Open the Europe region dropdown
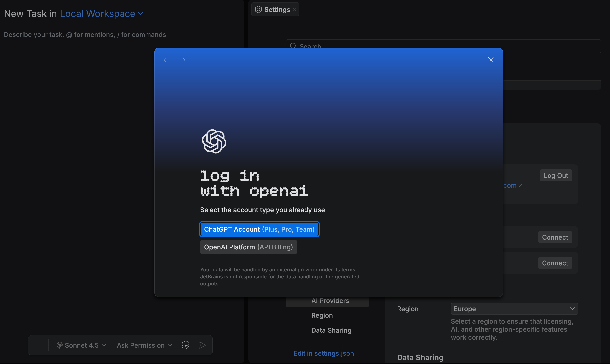 [x=514, y=309]
